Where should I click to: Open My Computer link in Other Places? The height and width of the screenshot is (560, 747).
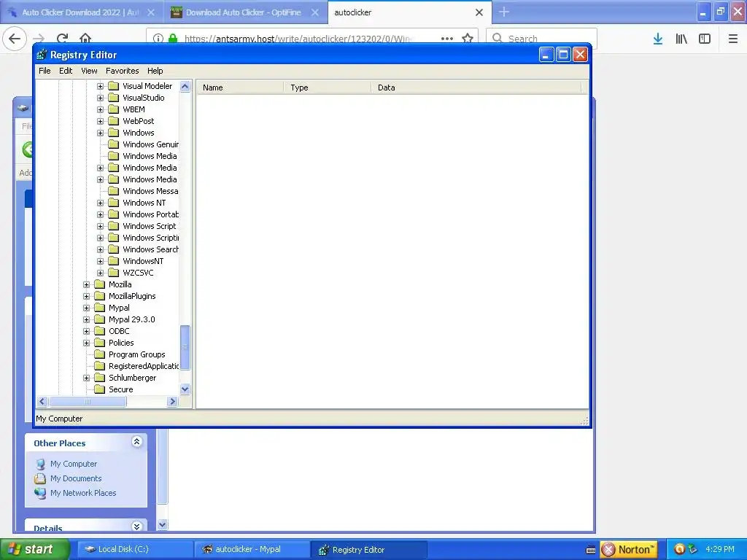(74, 464)
